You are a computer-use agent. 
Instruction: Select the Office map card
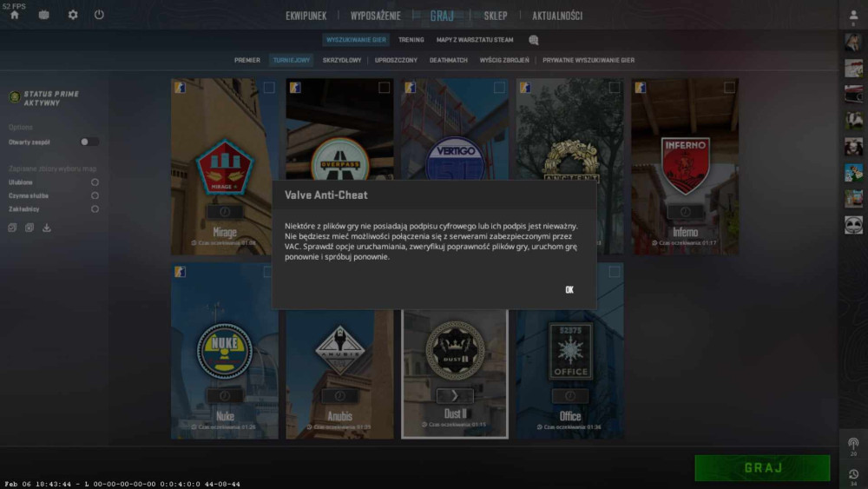tap(569, 374)
